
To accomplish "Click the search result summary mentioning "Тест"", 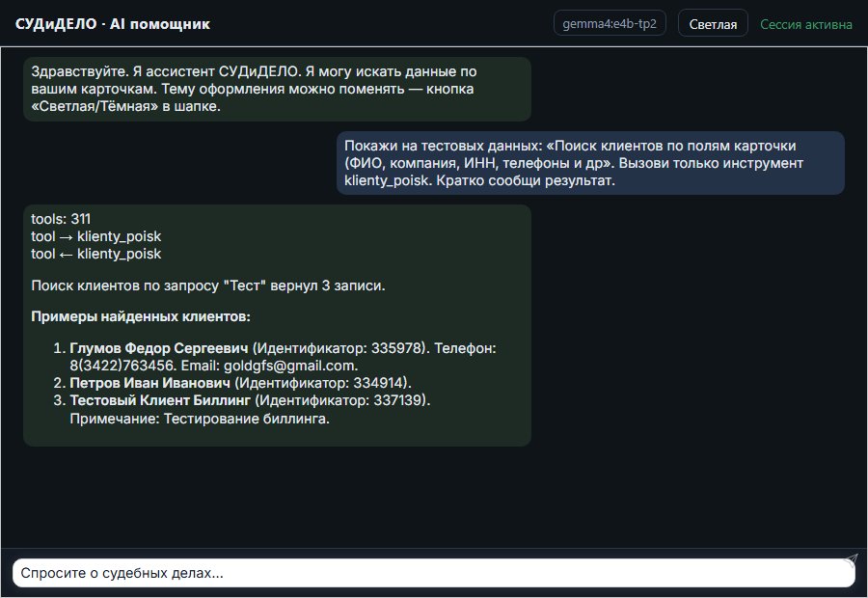I will (x=208, y=285).
